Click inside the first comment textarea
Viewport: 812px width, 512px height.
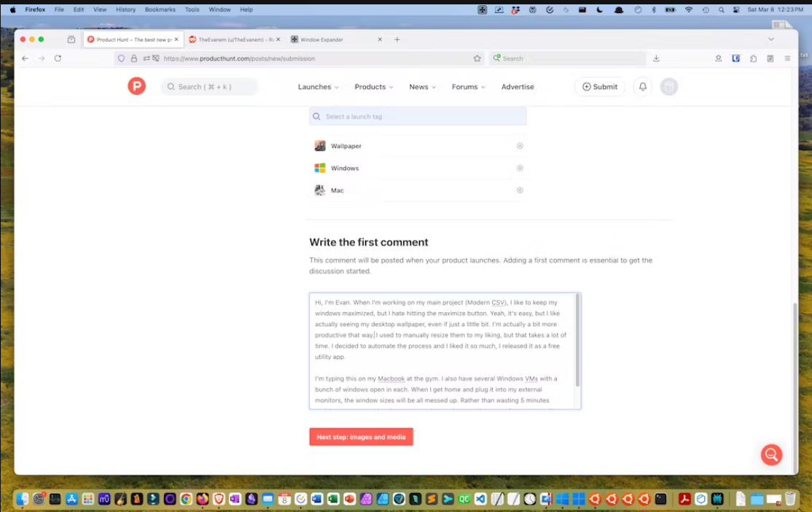[445, 351]
